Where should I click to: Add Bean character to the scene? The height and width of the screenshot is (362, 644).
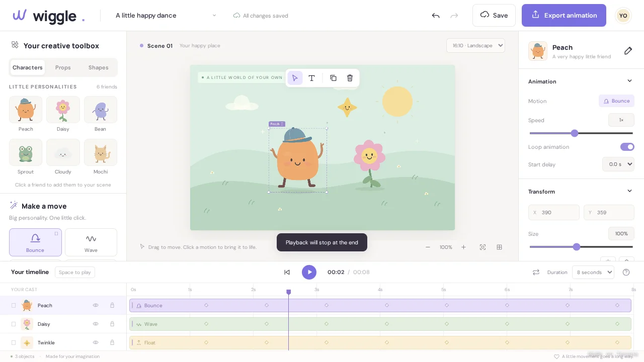[101, 110]
